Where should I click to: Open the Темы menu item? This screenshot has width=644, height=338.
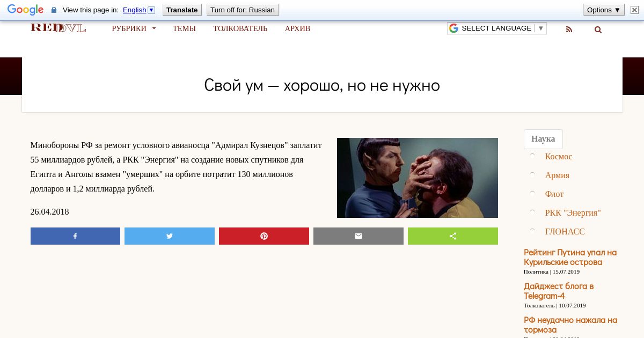click(x=184, y=28)
